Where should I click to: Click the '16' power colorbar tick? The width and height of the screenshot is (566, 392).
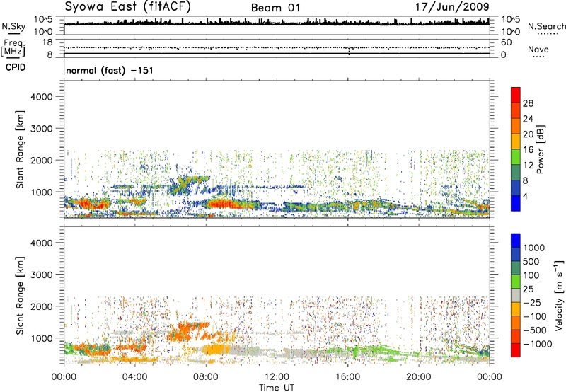coord(528,150)
